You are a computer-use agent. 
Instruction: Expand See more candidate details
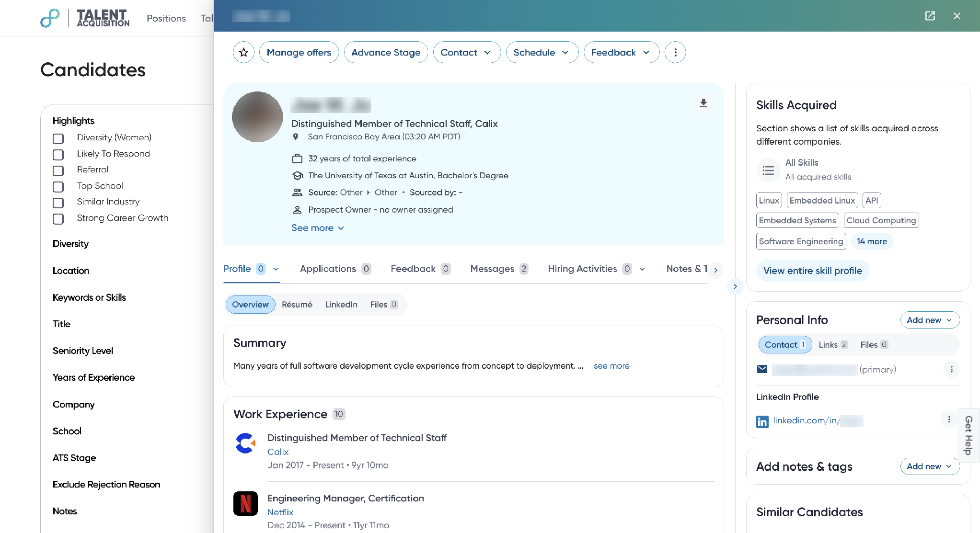pos(318,228)
